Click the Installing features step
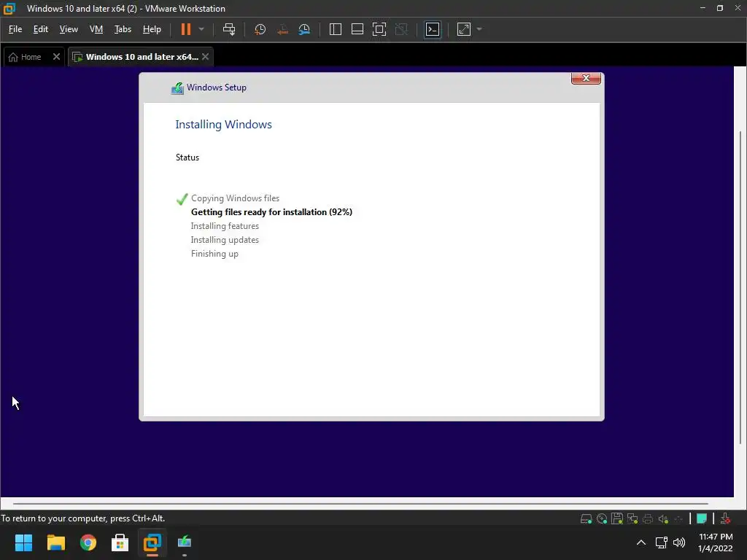This screenshot has height=560, width=747. pyautogui.click(x=225, y=226)
